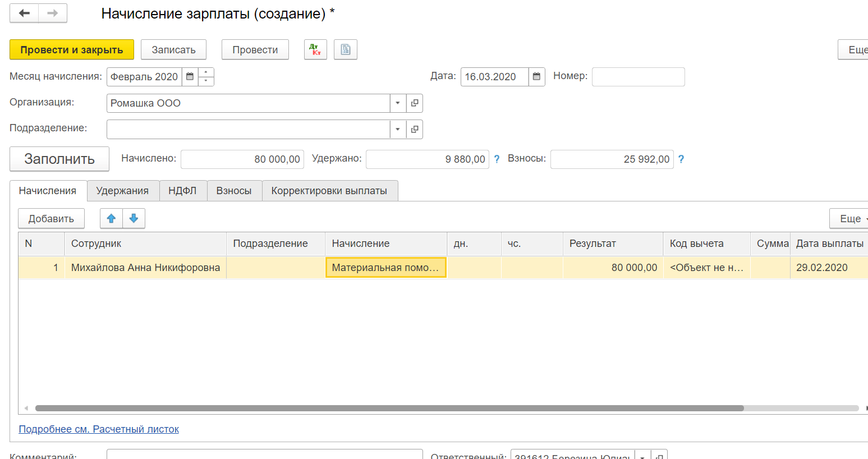868x459 pixels.
Task: Open the НДФЛ tab
Action: tap(182, 191)
